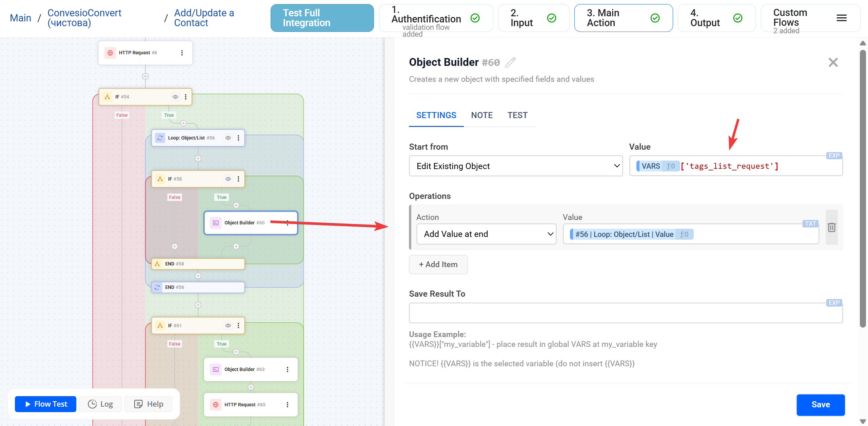Click the pencil icon to rename Object Builder #60
Image resolution: width=868 pixels, height=426 pixels.
point(510,62)
